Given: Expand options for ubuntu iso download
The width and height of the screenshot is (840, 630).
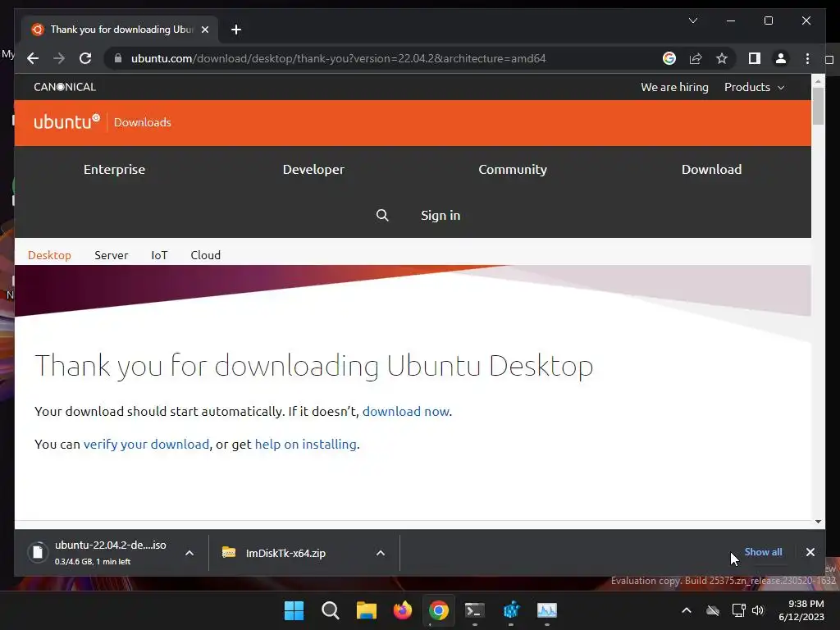Looking at the screenshot, I should (189, 553).
